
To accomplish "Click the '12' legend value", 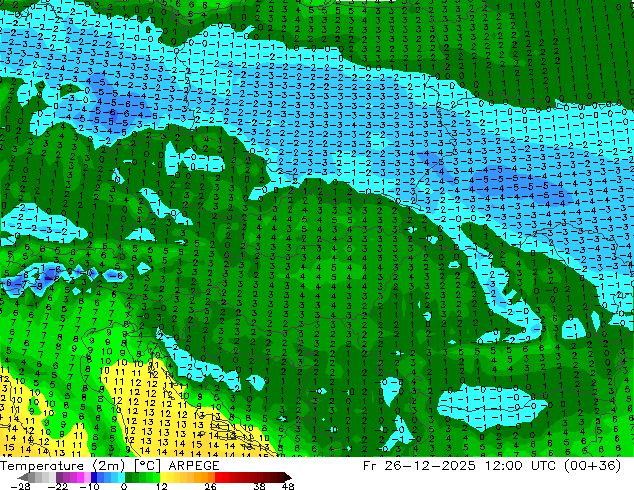I will click(x=162, y=486).
